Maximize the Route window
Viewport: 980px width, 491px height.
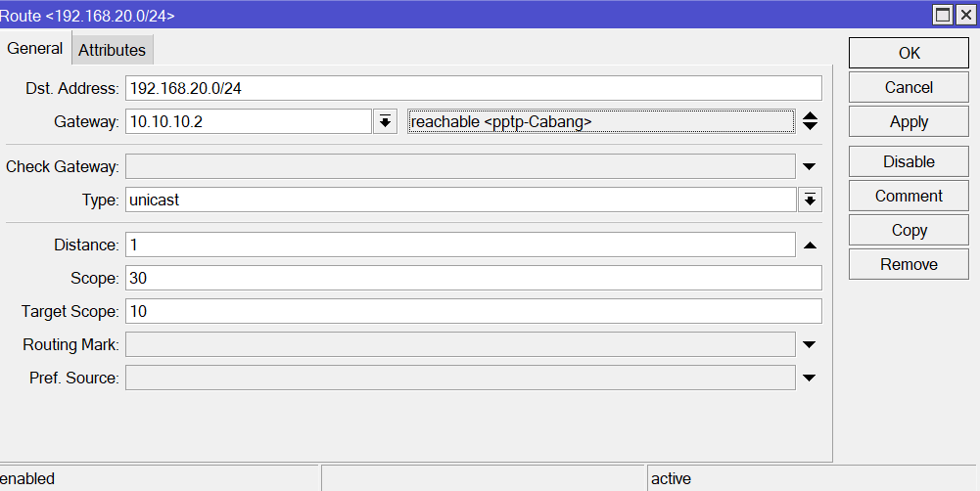click(943, 15)
